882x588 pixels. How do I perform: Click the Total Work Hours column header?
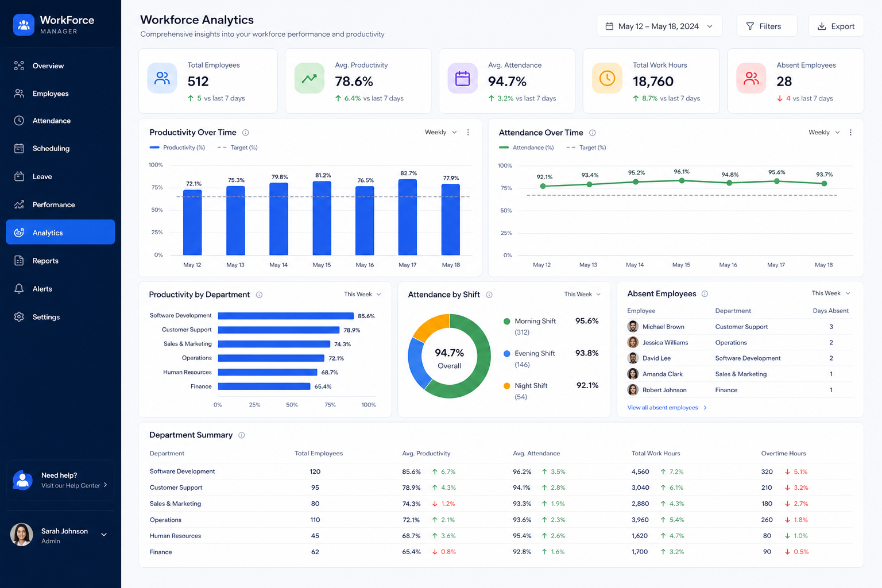click(x=656, y=454)
